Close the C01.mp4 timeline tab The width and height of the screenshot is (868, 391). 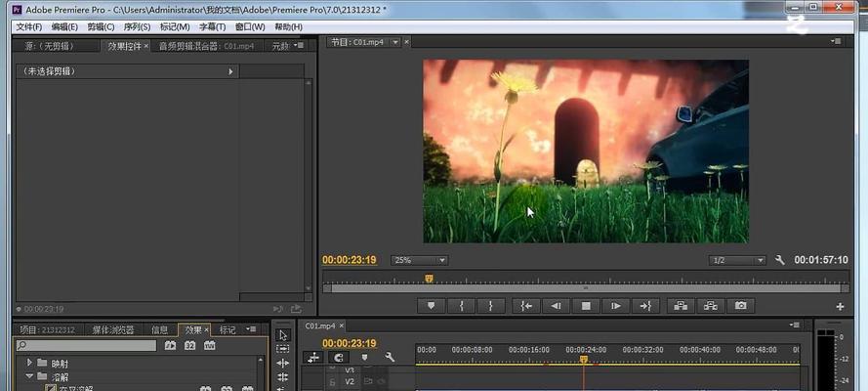[x=342, y=326]
